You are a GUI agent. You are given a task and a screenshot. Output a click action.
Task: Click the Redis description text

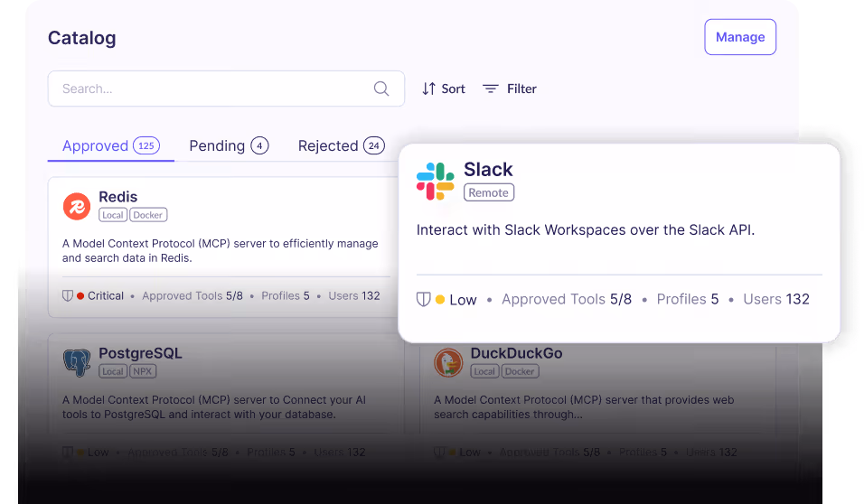click(x=220, y=250)
